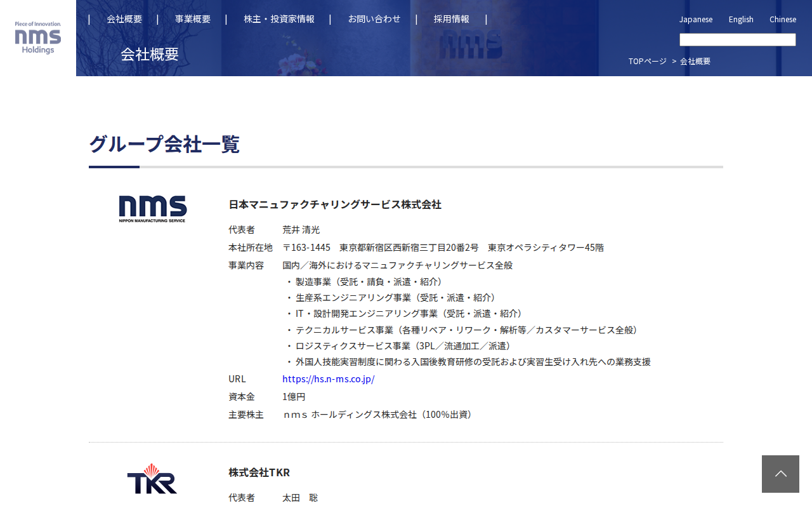Open the 会社概要 menu item
This screenshot has height=508, width=812.
(x=124, y=19)
